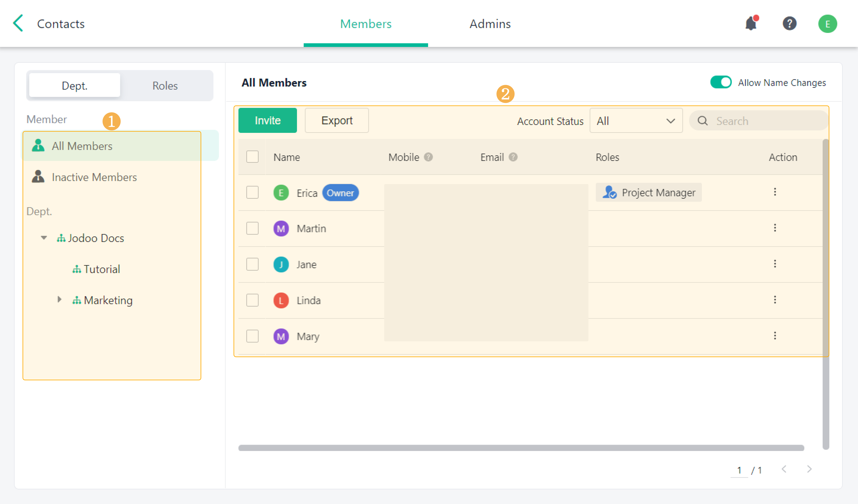This screenshot has width=858, height=504.
Task: Open the notifications bell
Action: 750,23
